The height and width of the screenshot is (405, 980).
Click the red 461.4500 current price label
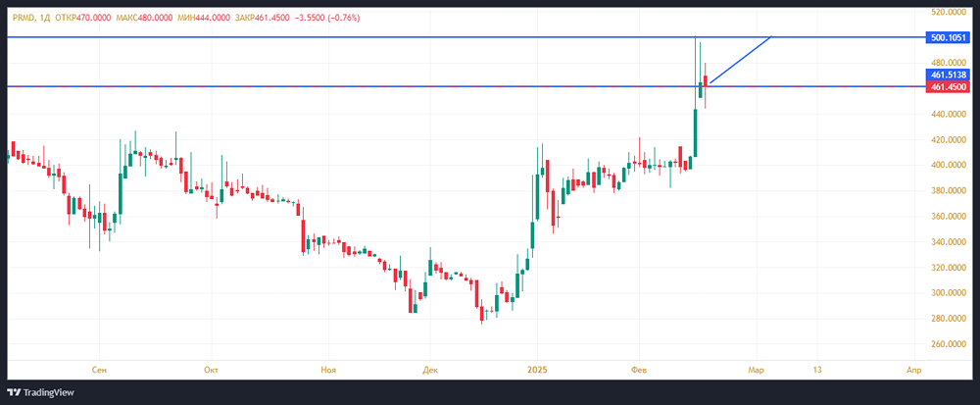pos(948,86)
